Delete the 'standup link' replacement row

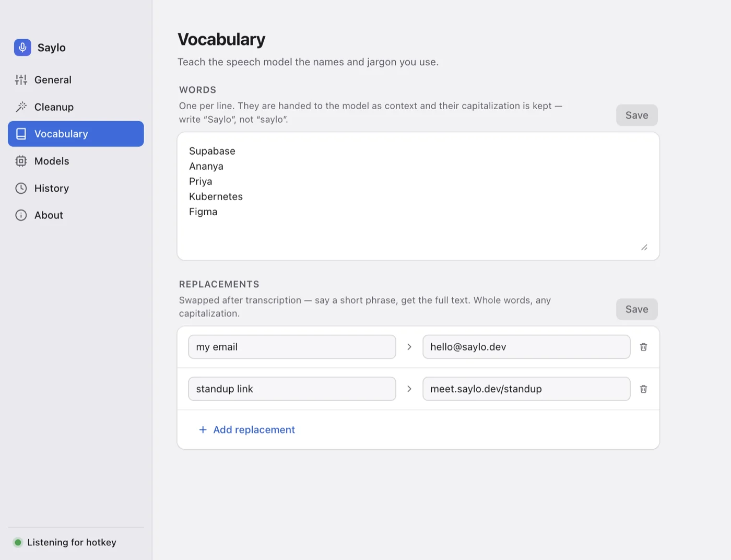[643, 389]
